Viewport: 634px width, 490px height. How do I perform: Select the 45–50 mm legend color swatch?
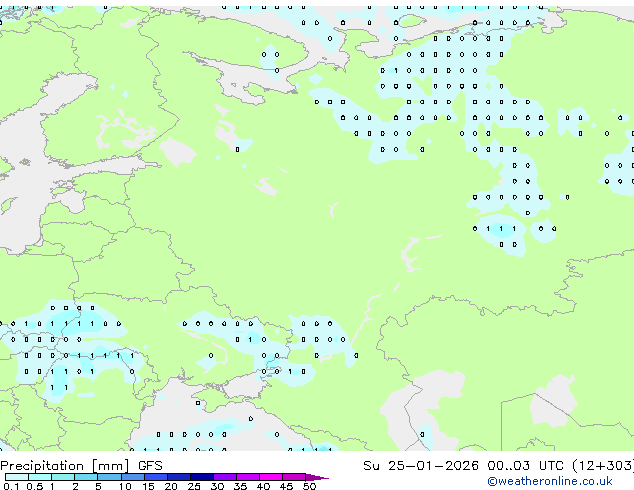coord(294,477)
